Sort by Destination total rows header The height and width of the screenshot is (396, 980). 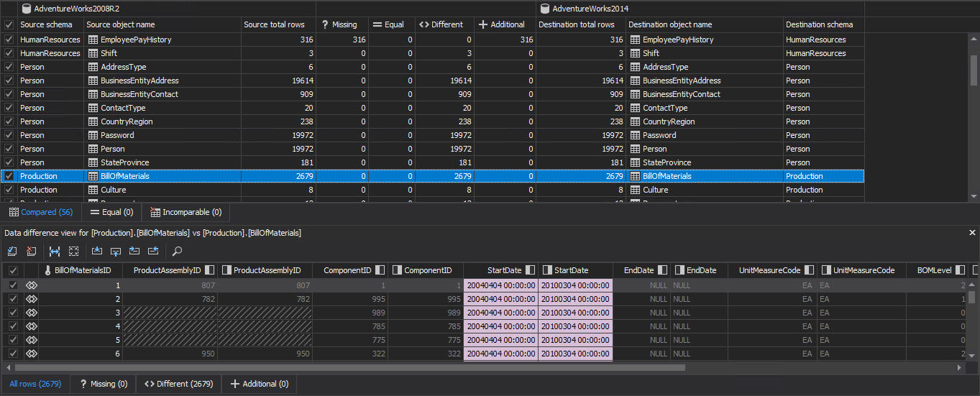click(x=581, y=24)
